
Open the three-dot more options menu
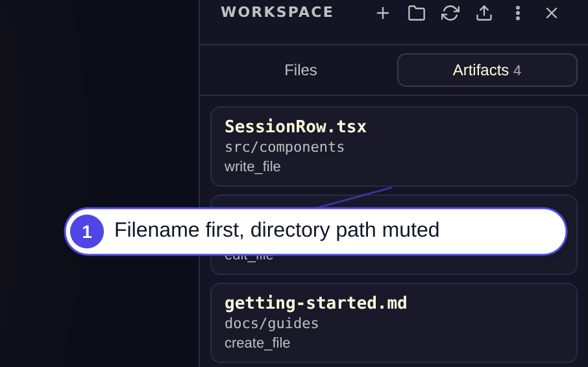point(517,14)
